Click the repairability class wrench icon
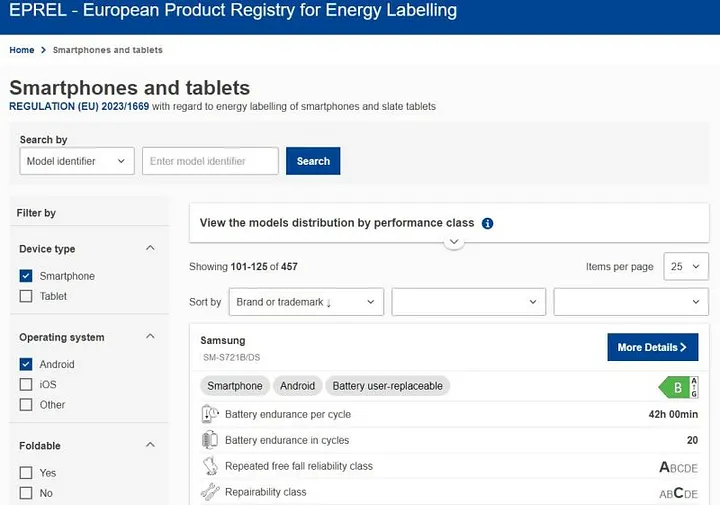 tap(210, 492)
